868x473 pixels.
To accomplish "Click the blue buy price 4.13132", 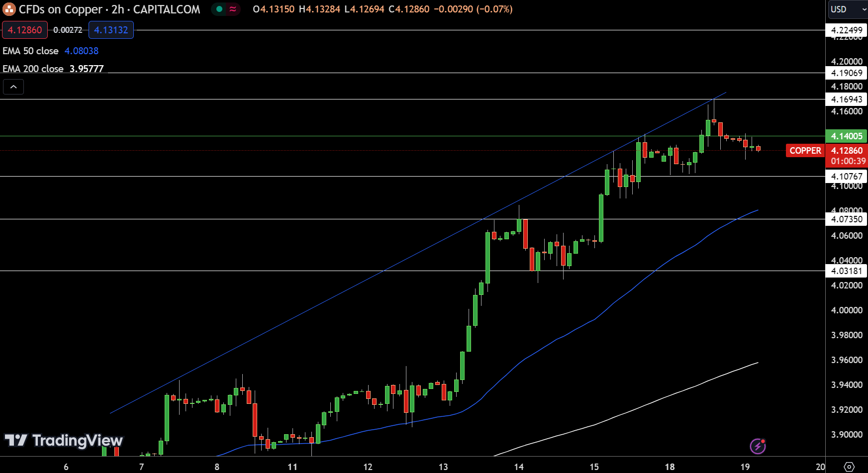I will (111, 30).
